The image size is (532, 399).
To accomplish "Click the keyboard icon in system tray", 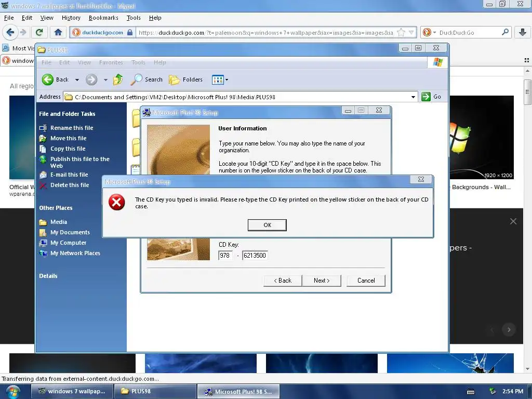I will click(471, 392).
